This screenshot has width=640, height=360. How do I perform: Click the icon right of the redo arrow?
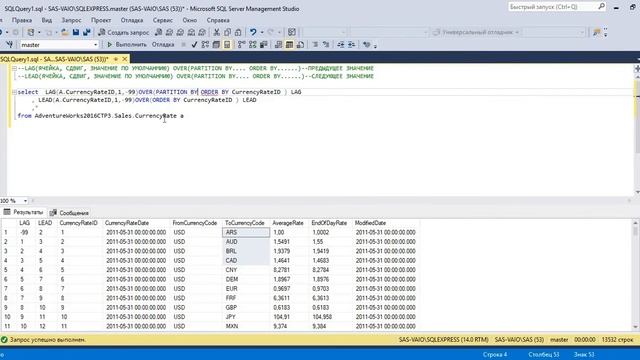[x=292, y=32]
